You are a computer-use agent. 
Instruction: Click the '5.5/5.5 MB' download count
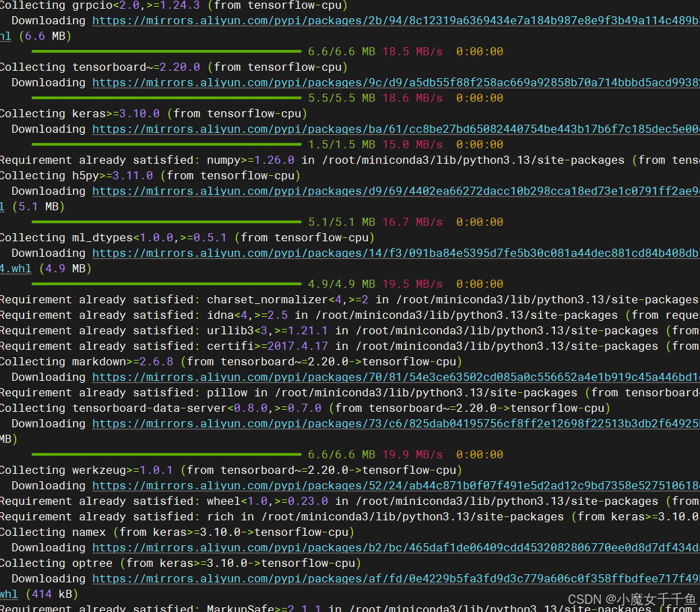[342, 98]
